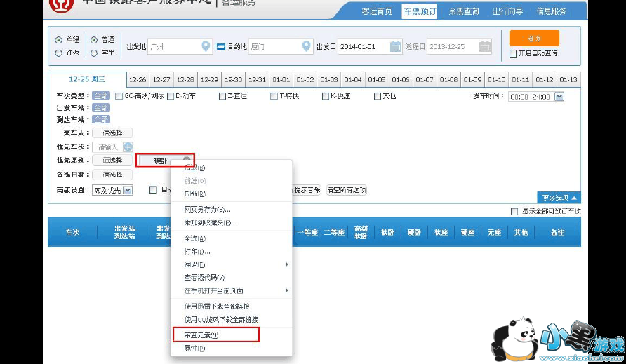Viewport: 626px width, 364px height.
Task: Select the 单程 radio button
Action: pyautogui.click(x=59, y=40)
